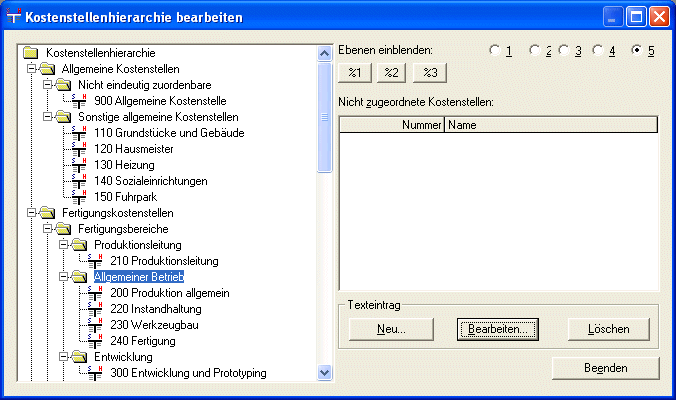Viewport: 676px width, 400px height.
Task: Click the cost center icon for 130 Heizung
Action: 79,165
